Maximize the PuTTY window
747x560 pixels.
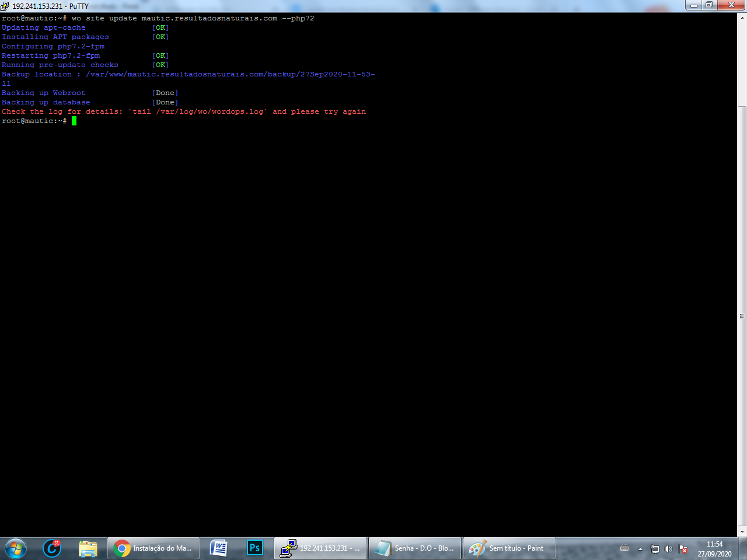708,5
